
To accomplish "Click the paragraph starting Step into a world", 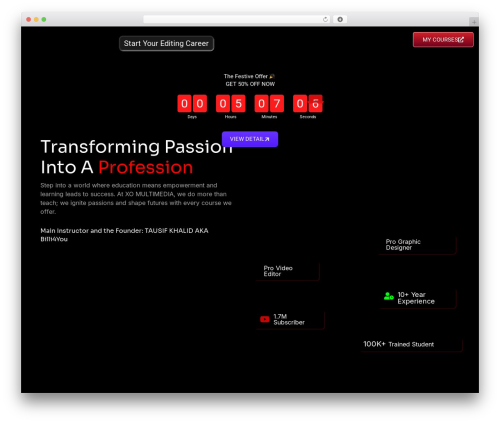I will coord(136,198).
